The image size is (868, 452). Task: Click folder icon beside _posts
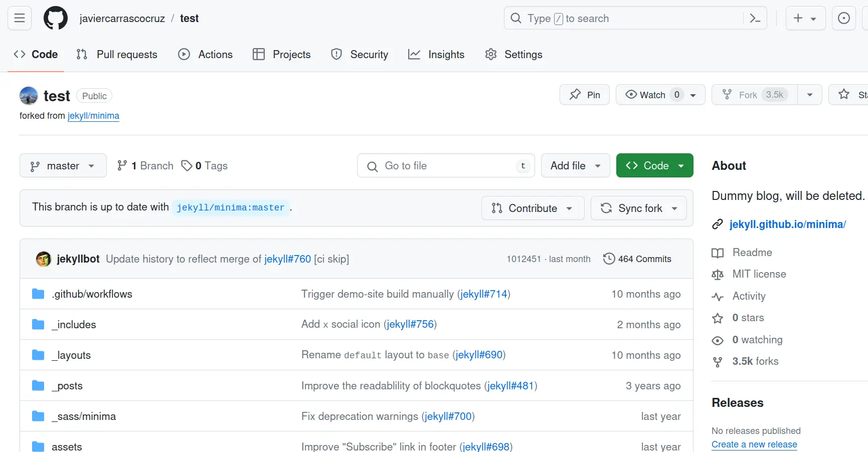(x=38, y=386)
